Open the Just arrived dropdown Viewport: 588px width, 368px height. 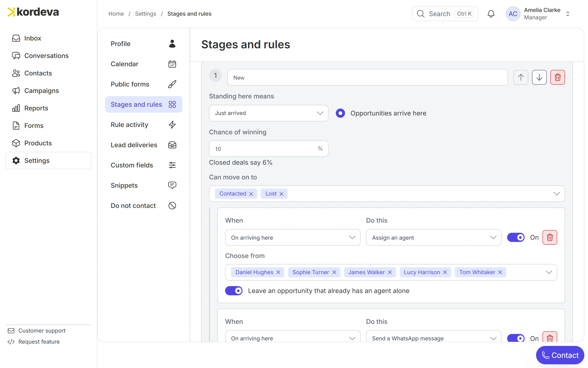click(269, 113)
